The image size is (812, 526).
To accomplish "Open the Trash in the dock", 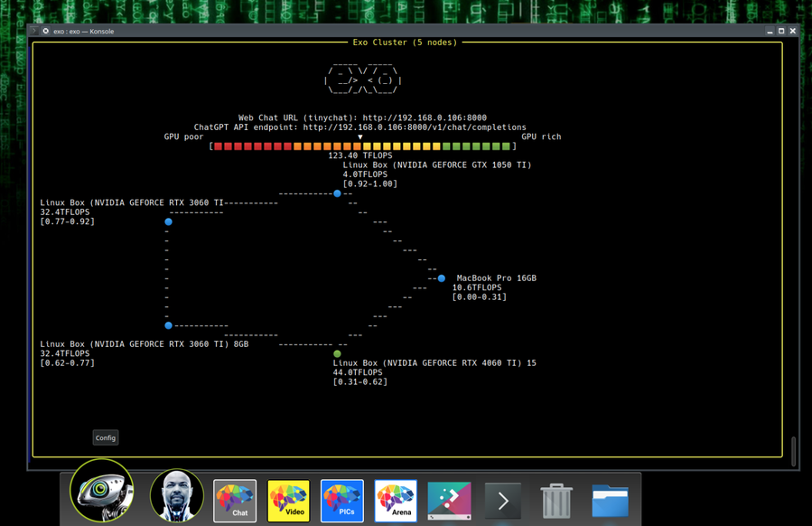I will (556, 501).
